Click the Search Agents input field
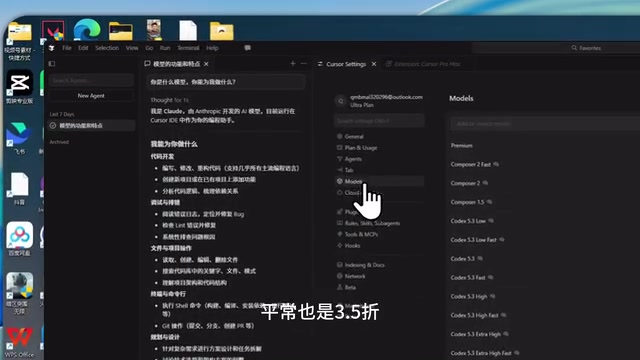 (x=91, y=80)
